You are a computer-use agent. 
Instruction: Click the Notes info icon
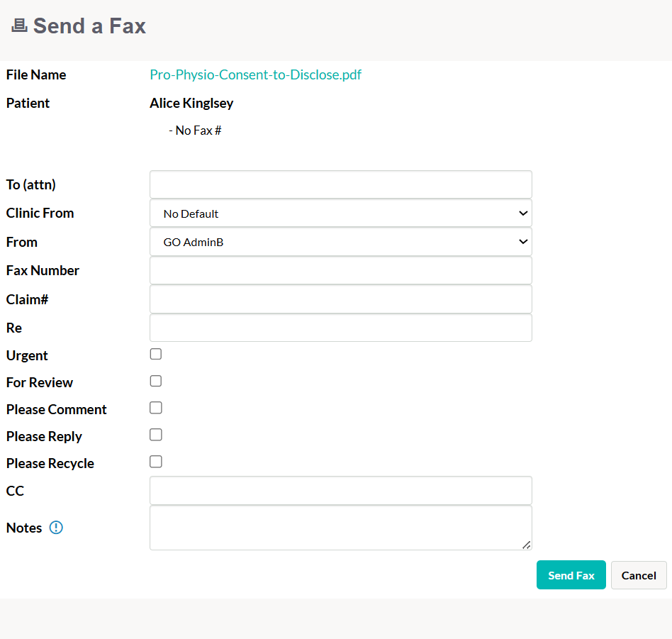pos(56,528)
